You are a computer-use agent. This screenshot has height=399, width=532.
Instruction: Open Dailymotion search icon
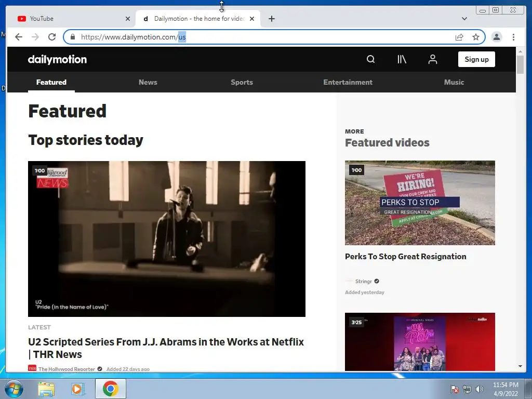[x=370, y=59]
